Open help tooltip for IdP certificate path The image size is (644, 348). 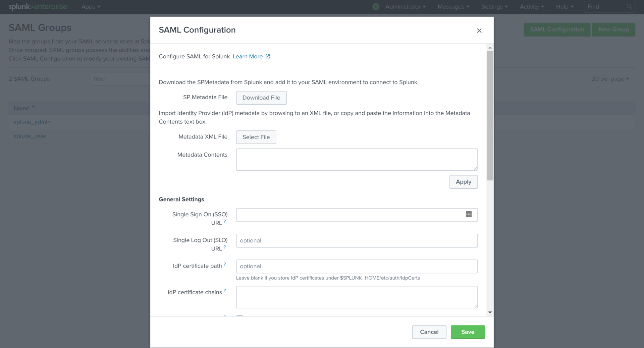pyautogui.click(x=225, y=264)
